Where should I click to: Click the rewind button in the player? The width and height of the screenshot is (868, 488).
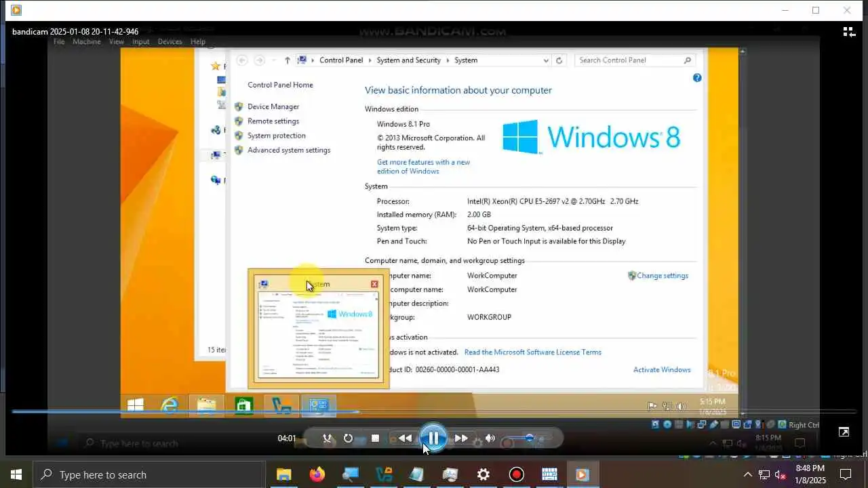(x=406, y=439)
